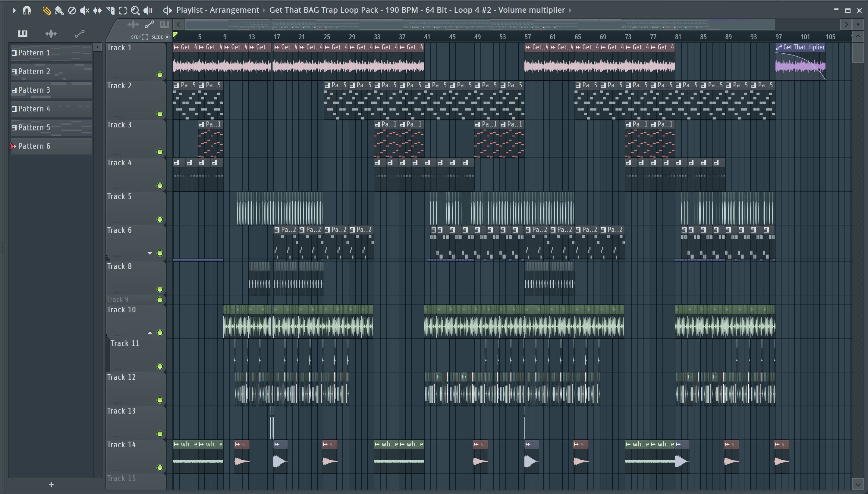Image resolution: width=868 pixels, height=494 pixels.
Task: Select the Zoom magnifier tool
Action: coord(135,11)
